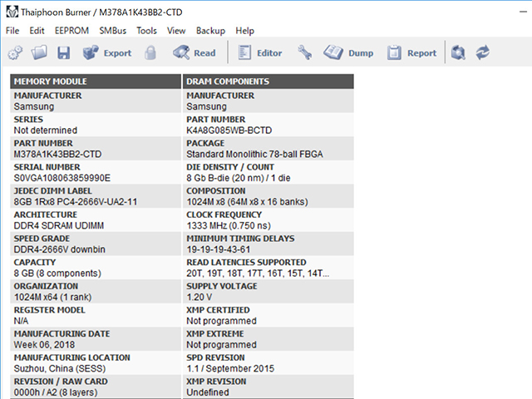Click JEDEC label 8GB 1Rx8 PC4-2666V-UA2-11
This screenshot has width=532, height=399.
(x=76, y=201)
